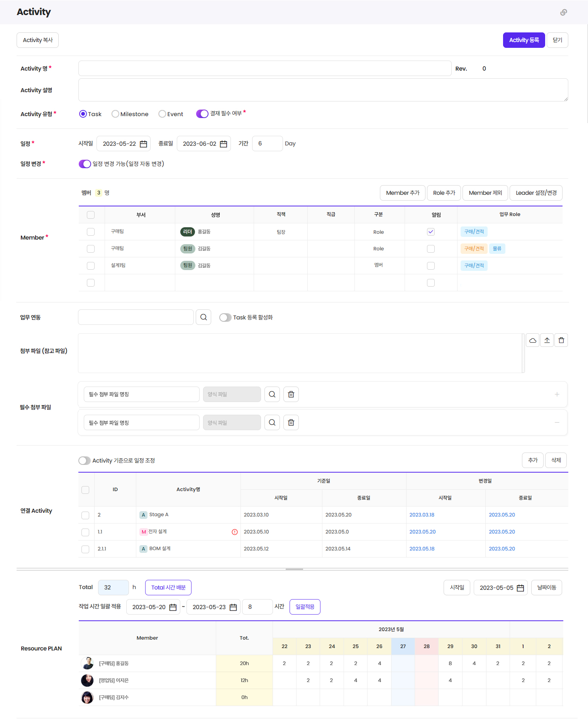Click the search icon next to 업무 연동
The image size is (588, 728).
(x=203, y=317)
